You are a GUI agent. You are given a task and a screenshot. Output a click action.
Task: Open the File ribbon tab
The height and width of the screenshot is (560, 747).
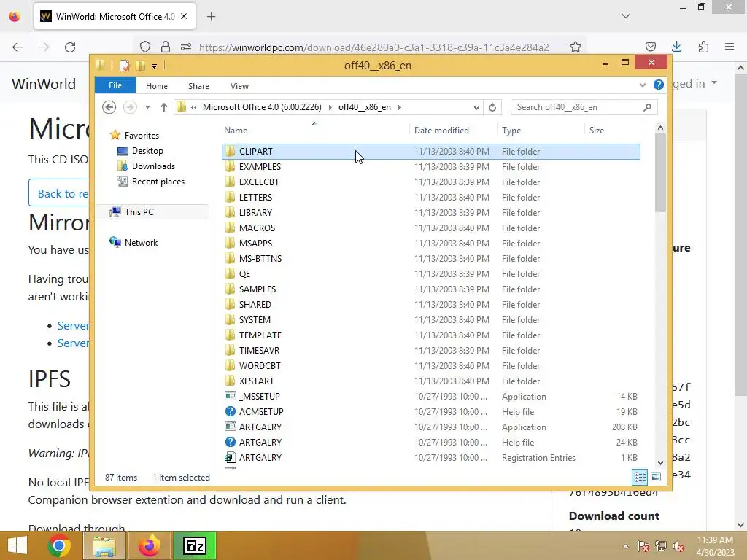pos(115,85)
